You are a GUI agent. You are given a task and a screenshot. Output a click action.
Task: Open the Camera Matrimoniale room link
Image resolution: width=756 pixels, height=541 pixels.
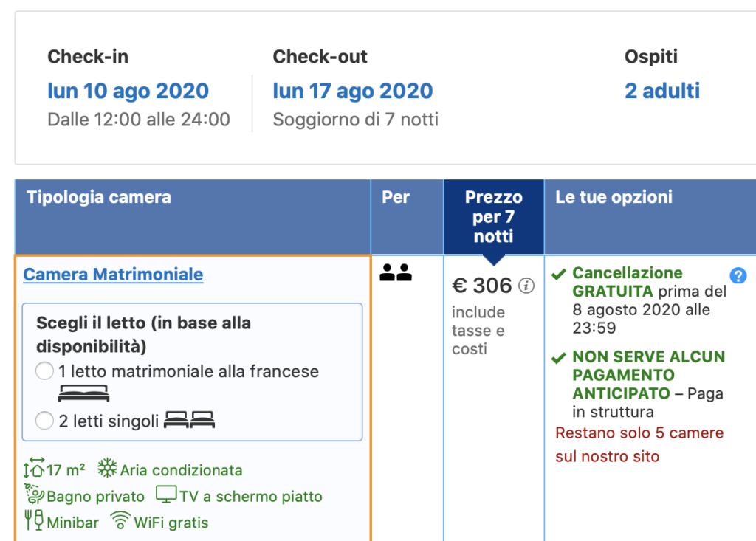113,275
